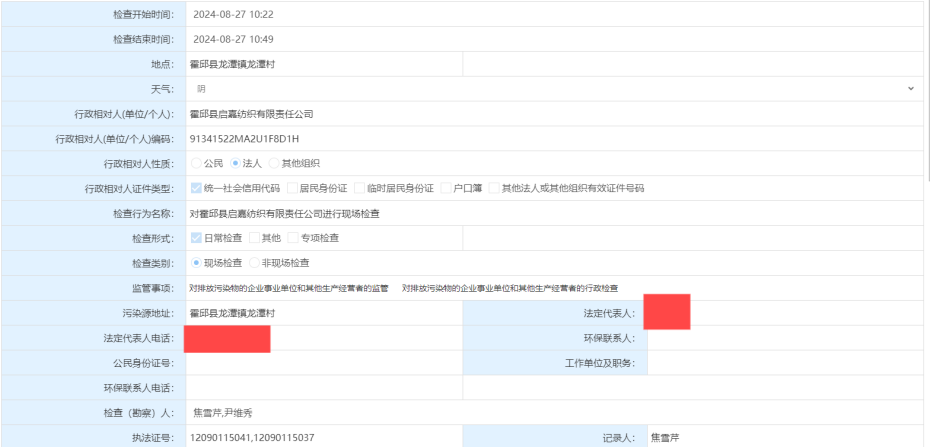Viewport: 930px width, 448px height.
Task: Click the empty 环保联系人电话 field
Action: tap(324, 387)
